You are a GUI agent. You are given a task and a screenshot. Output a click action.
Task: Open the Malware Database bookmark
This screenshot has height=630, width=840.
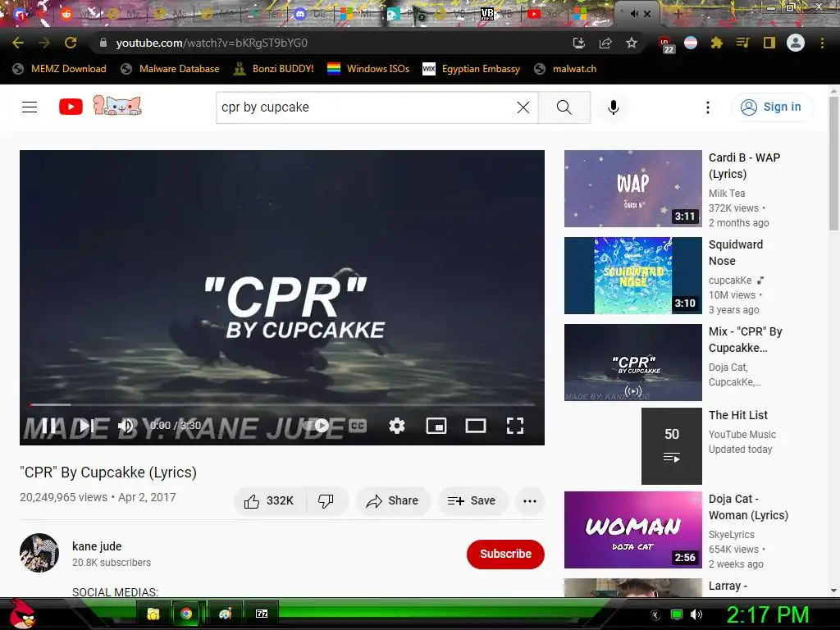(171, 69)
